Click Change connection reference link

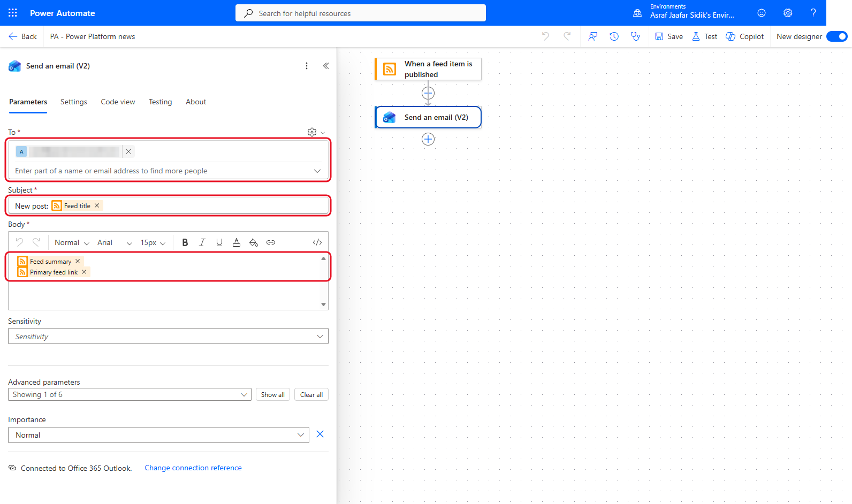[x=193, y=468]
